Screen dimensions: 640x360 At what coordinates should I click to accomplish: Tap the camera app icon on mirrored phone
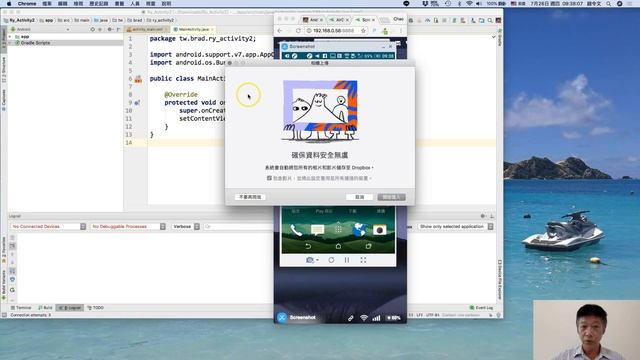click(x=380, y=230)
